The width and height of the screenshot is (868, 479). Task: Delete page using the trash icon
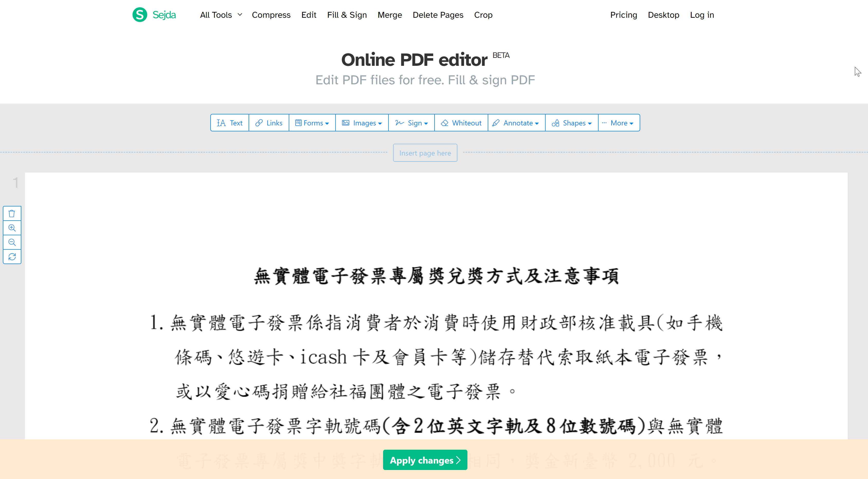click(12, 214)
